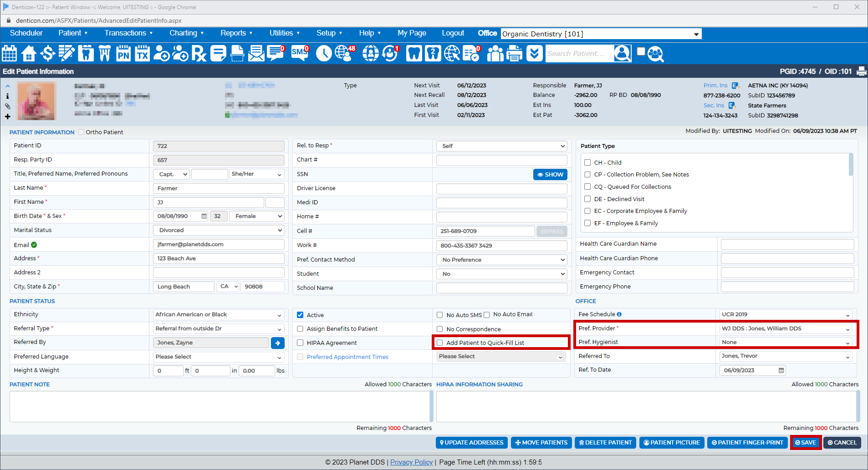This screenshot has height=470, width=868.
Task: Click the Scheduler menu item
Action: pos(26,33)
